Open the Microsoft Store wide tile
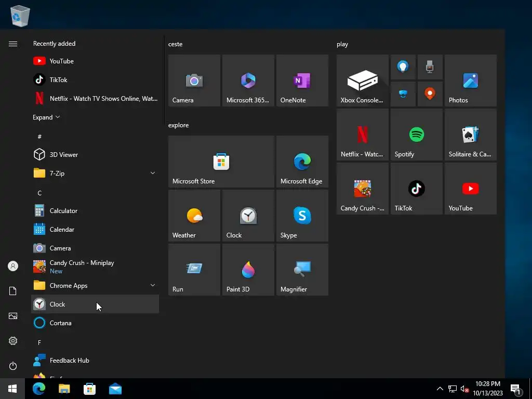 coord(221,162)
